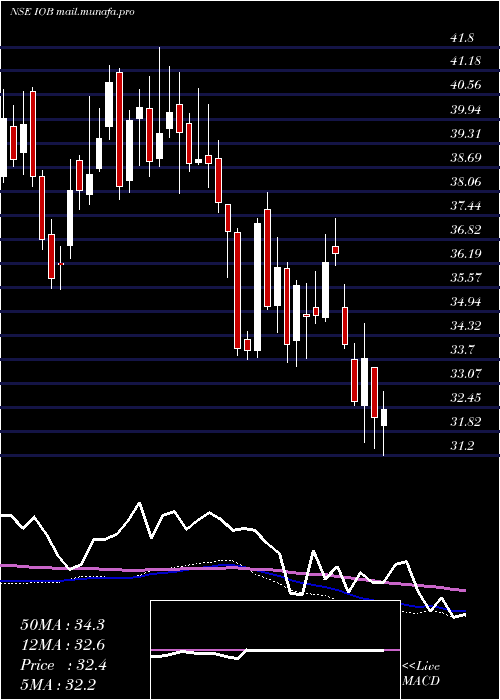Click the small red candle just below 36.82

pyautogui.click(x=335, y=250)
